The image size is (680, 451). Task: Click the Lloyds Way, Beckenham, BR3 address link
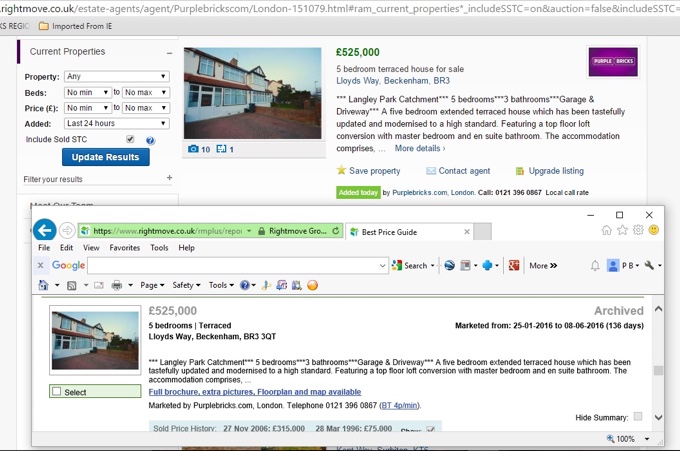coord(393,81)
